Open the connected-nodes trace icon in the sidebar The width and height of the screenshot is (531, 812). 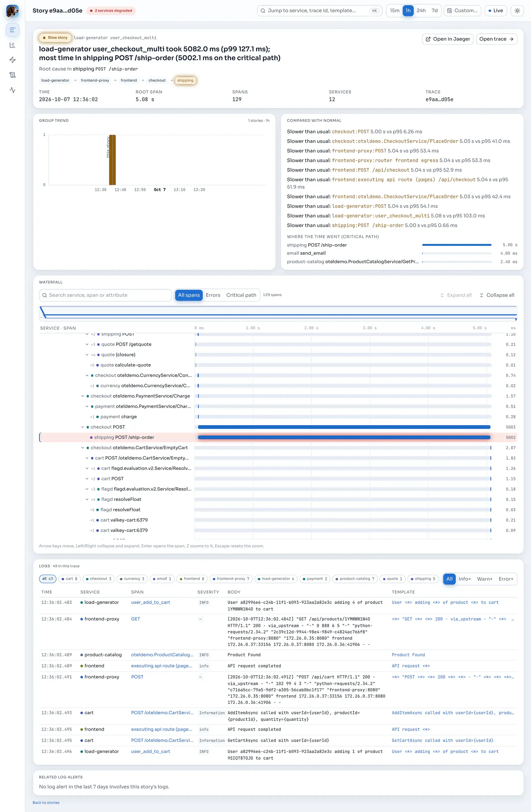pyautogui.click(x=12, y=60)
